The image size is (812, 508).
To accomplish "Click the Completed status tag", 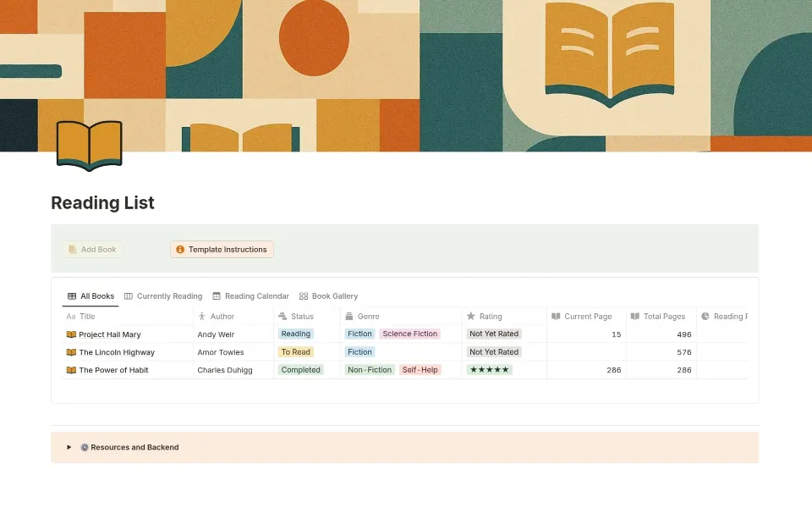I will [x=300, y=370].
